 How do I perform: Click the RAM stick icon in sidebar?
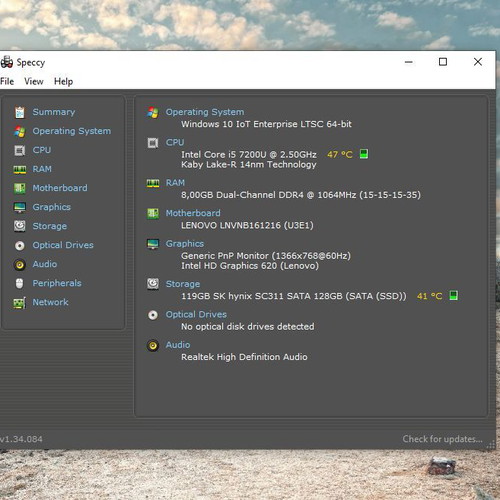20,170
